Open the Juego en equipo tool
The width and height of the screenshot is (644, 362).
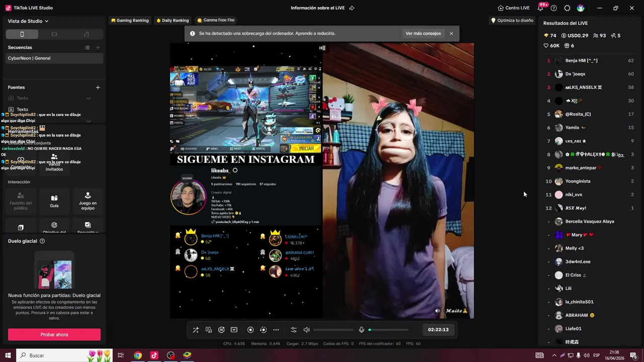88,201
